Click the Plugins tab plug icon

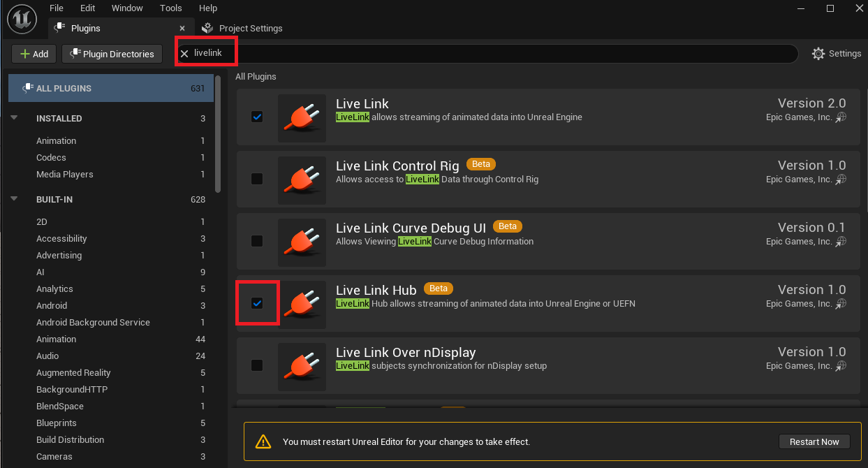point(59,28)
